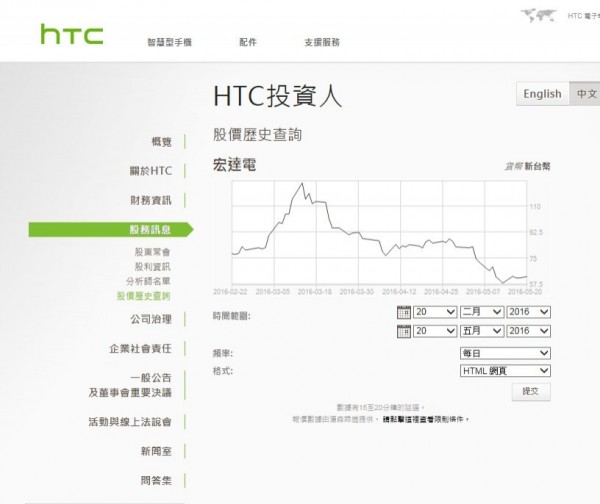Open 企業社會責任 in the sidebar
This screenshot has height=504, width=600.
coord(140,349)
